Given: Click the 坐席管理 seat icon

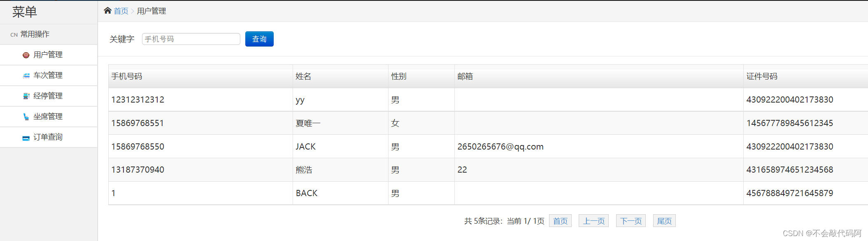Looking at the screenshot, I should point(26,117).
